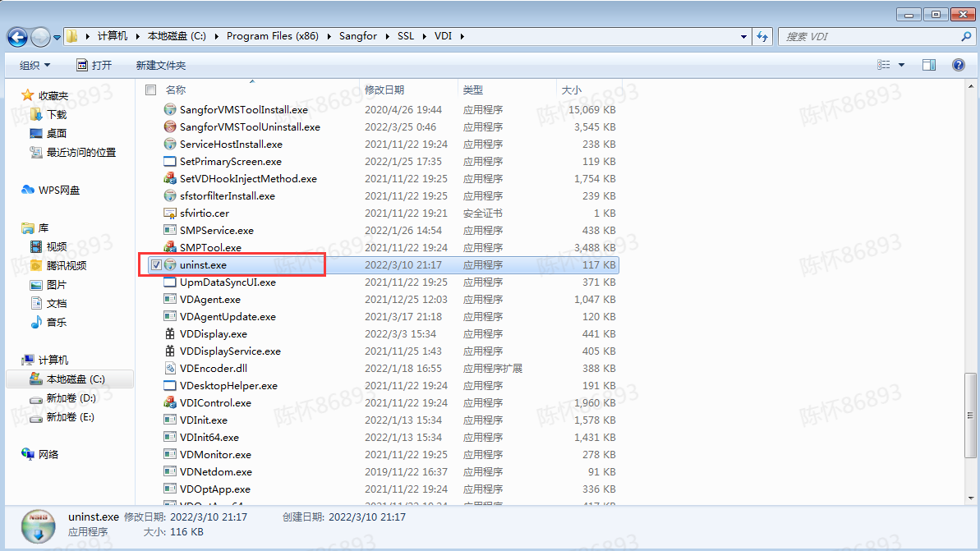This screenshot has height=551, width=980.
Task: Open the 腾讯视频 library
Action: click(x=59, y=265)
